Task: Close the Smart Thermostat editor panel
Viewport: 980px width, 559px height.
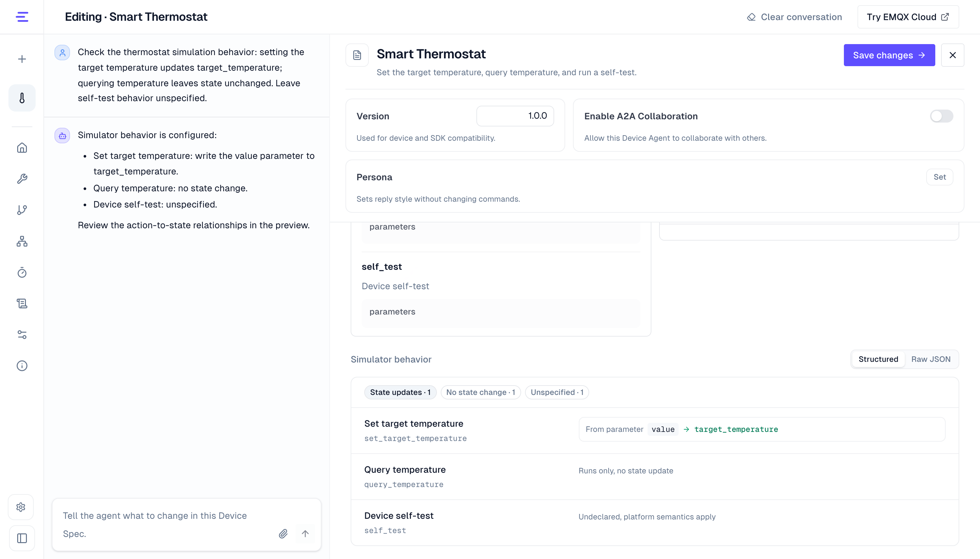Action: click(952, 55)
